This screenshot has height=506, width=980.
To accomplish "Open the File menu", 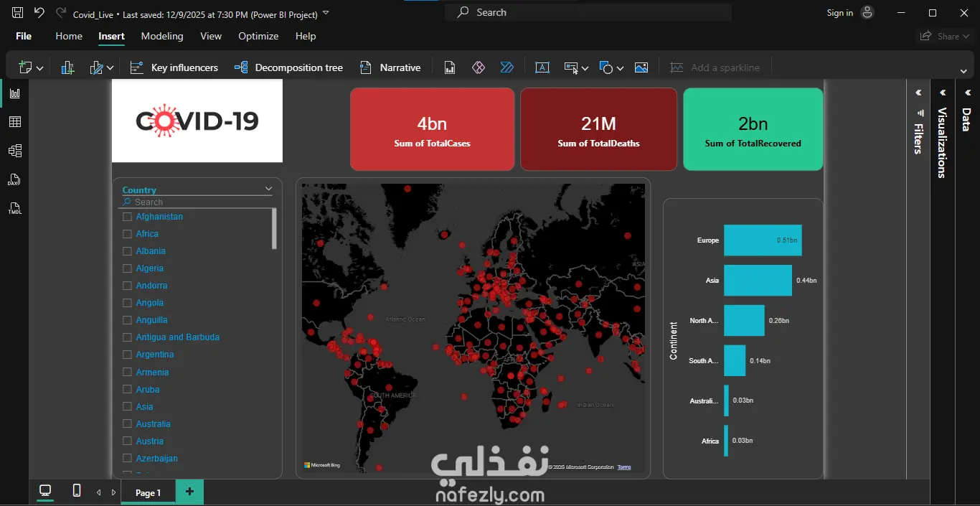I will [24, 36].
